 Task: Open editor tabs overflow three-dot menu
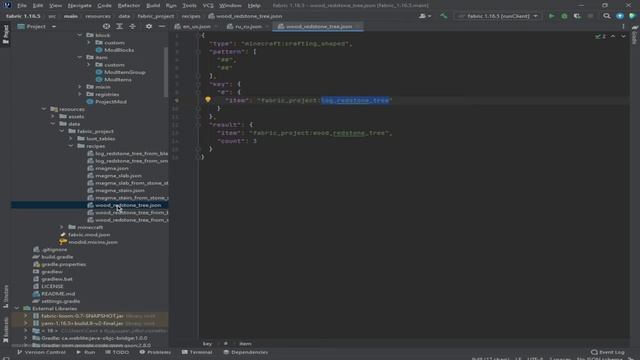coord(623,27)
